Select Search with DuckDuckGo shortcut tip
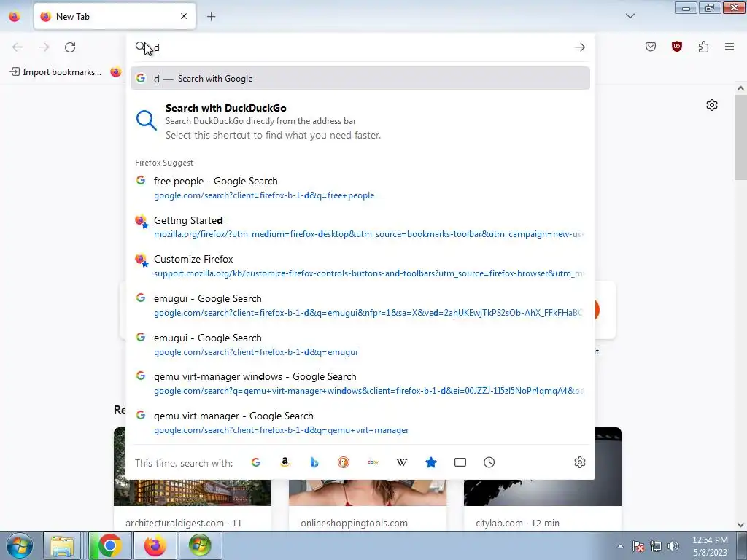The width and height of the screenshot is (747, 560). 360,121
